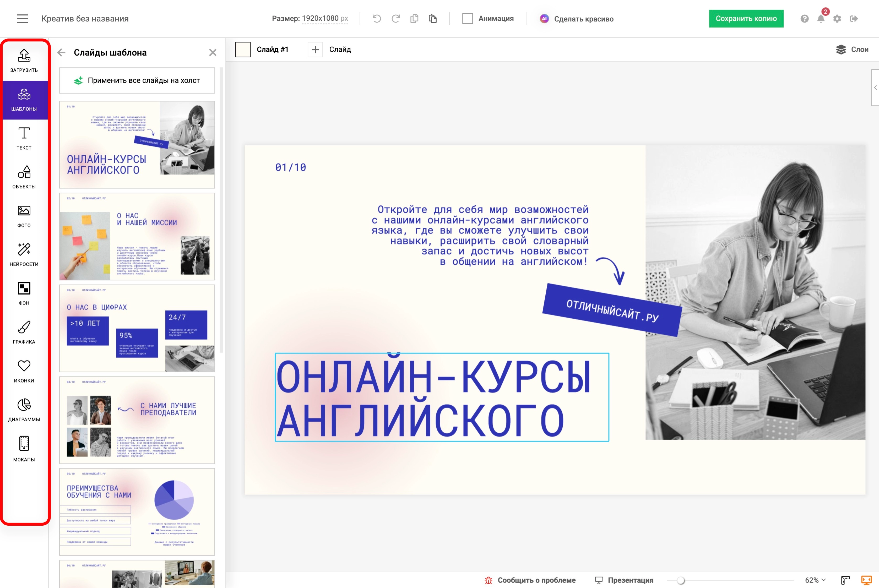The image size is (879, 588).
Task: Toggle the Слои layers panel
Action: pyautogui.click(x=852, y=49)
